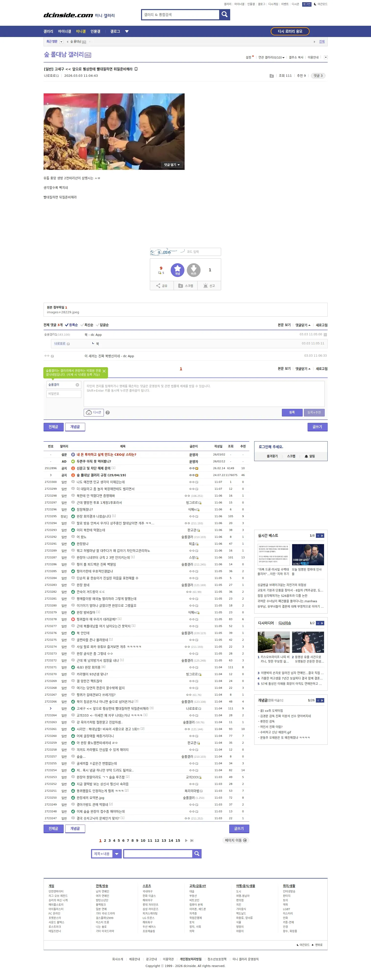
Task: Expand the gallery options arrow beside 이용안내
Action: pos(325,57)
